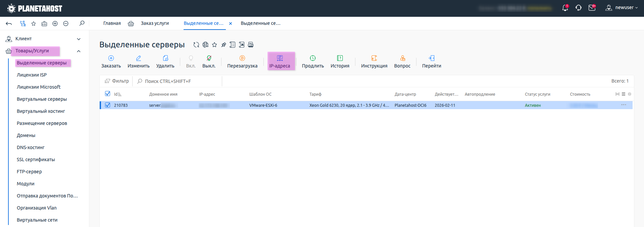Click the Перезагрузка reboot toolbar button
Image resolution: width=644 pixels, height=227 pixels.
[242, 61]
